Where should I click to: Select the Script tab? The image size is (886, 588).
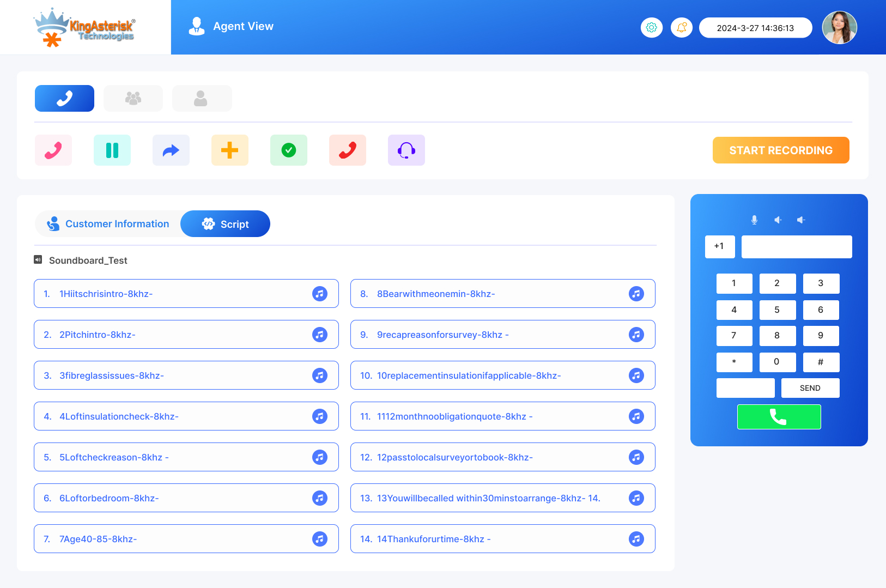[x=225, y=224]
